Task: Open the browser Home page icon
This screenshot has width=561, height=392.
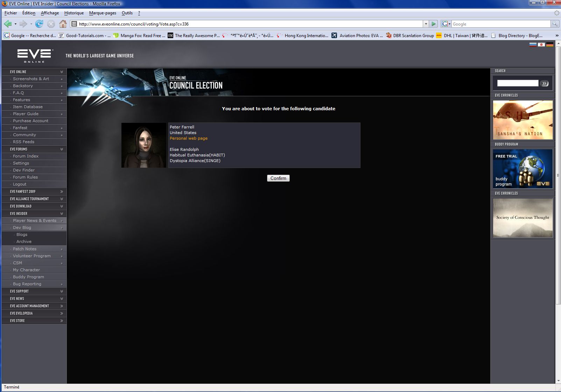Action: click(63, 24)
